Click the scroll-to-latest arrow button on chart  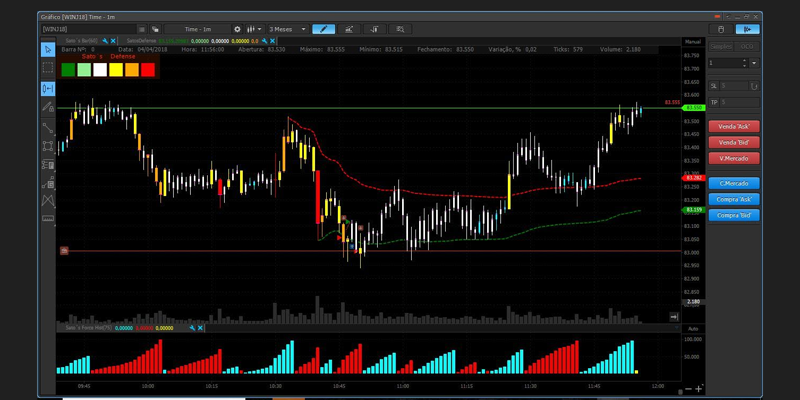pos(674,317)
